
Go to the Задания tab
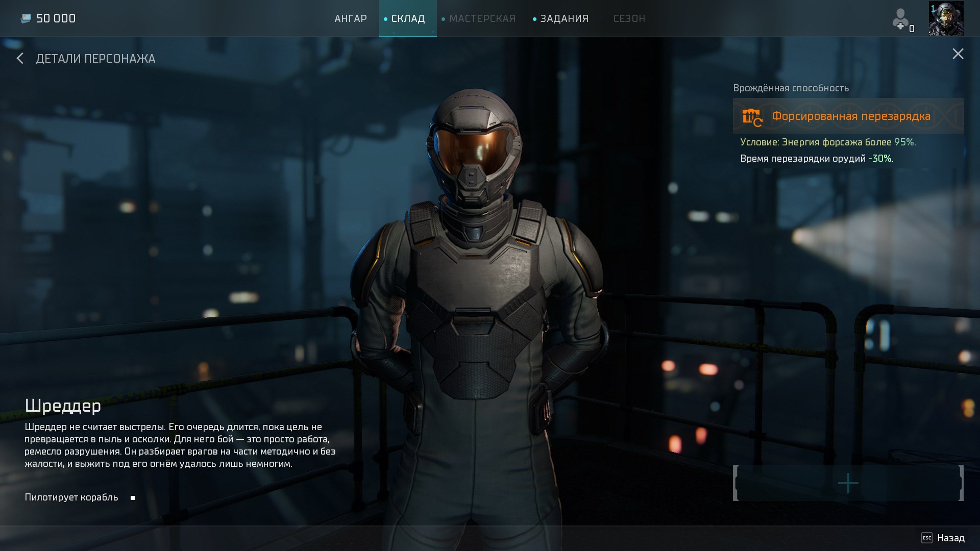tap(564, 19)
